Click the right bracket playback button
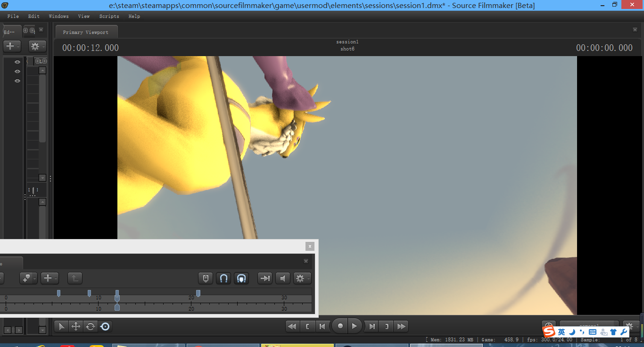The height and width of the screenshot is (347, 644). (x=387, y=326)
